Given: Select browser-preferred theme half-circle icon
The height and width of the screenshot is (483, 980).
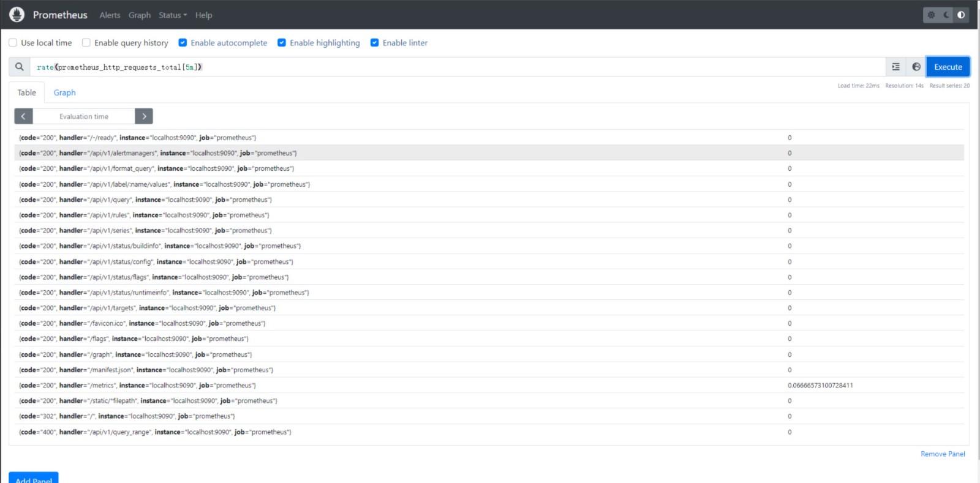Looking at the screenshot, I should (961, 15).
